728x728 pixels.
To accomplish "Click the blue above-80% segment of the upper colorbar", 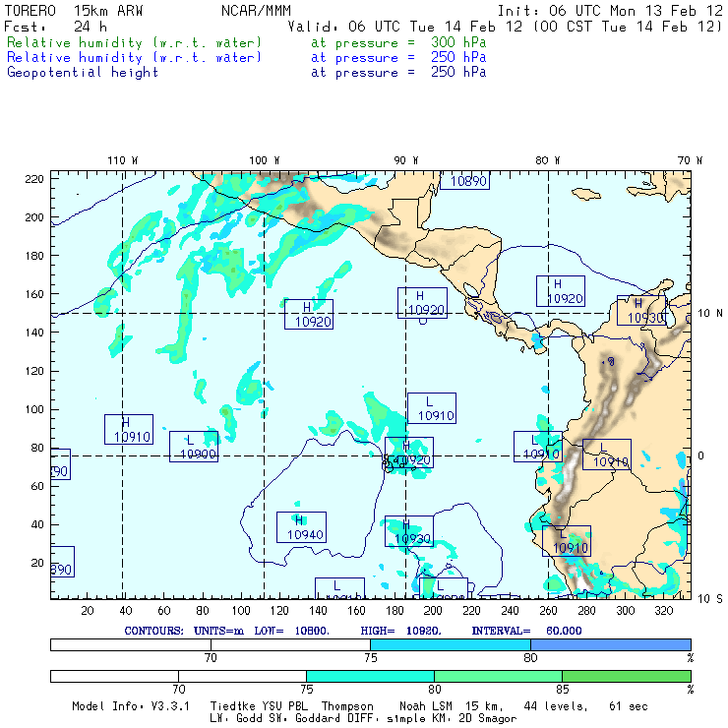I will click(x=611, y=644).
